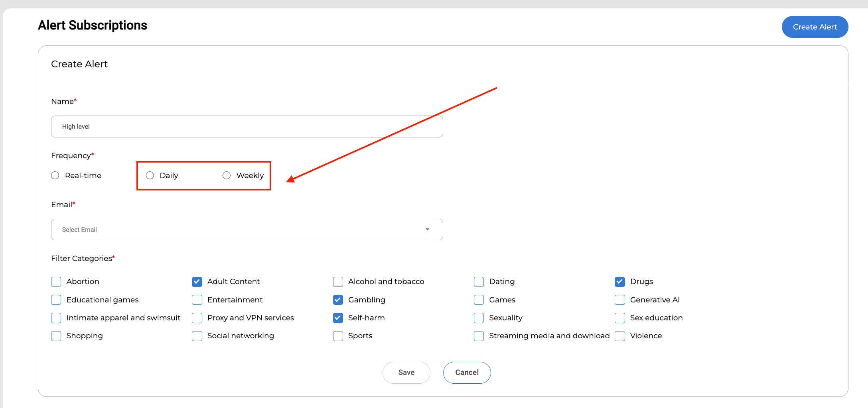
Task: Click the Save button
Action: pyautogui.click(x=406, y=373)
